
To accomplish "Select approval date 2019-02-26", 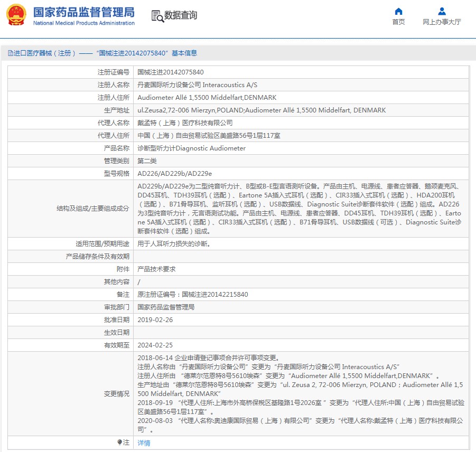I will click(x=155, y=320).
